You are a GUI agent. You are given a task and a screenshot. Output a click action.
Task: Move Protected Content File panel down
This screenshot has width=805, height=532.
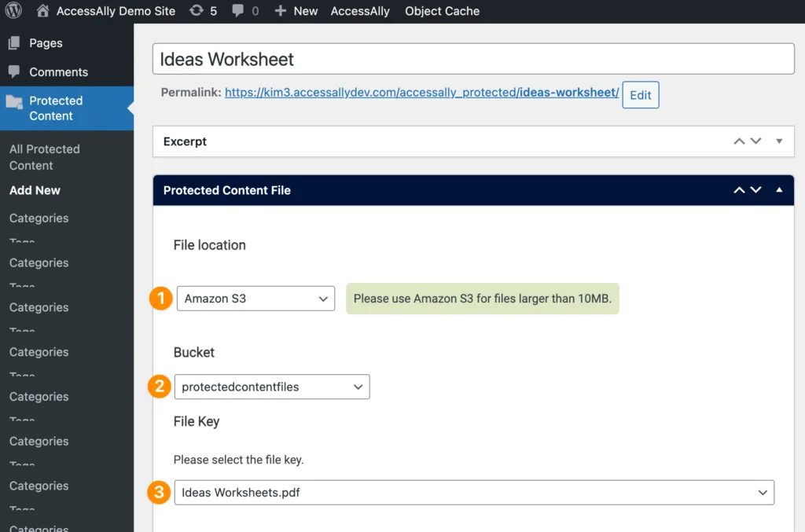(x=755, y=190)
